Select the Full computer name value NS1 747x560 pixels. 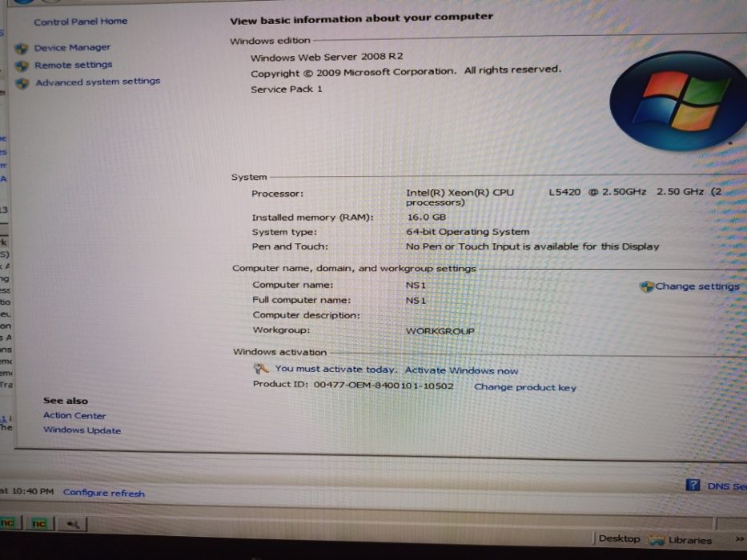[416, 301]
